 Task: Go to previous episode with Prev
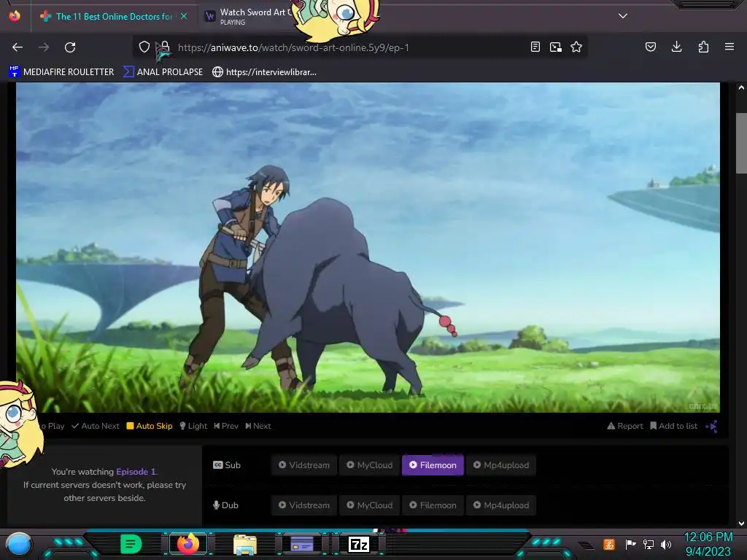(226, 426)
